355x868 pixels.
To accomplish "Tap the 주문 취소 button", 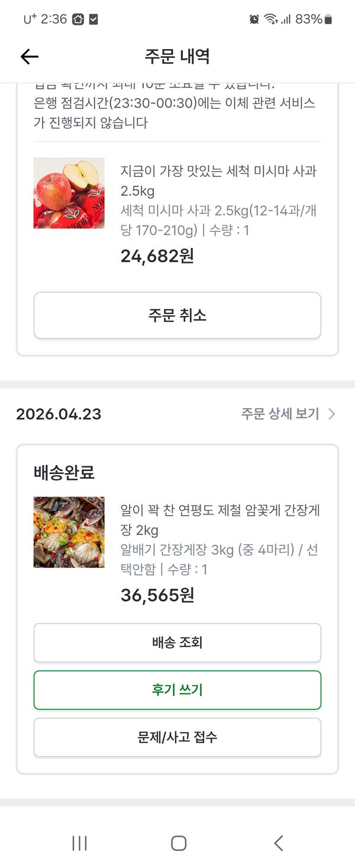I will (x=177, y=315).
